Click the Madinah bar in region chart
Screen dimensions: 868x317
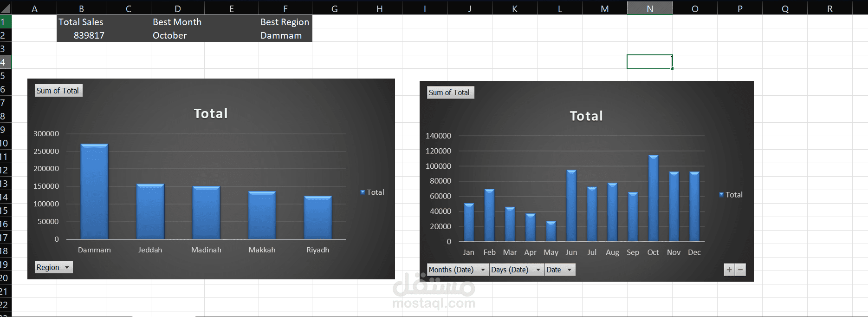click(206, 213)
